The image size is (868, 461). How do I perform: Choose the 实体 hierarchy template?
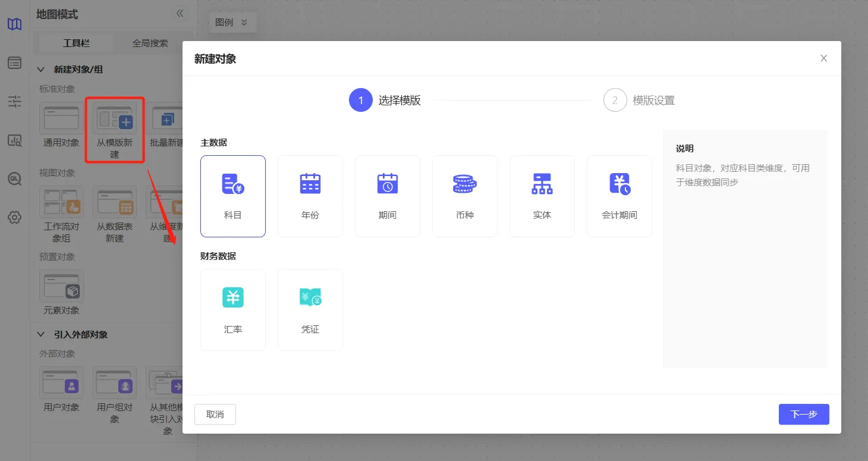pyautogui.click(x=542, y=184)
